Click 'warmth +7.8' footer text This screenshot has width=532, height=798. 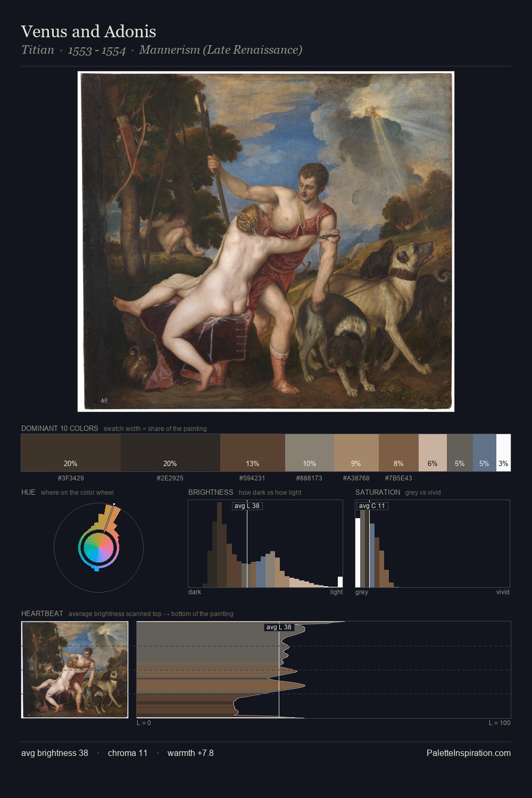[x=190, y=753]
